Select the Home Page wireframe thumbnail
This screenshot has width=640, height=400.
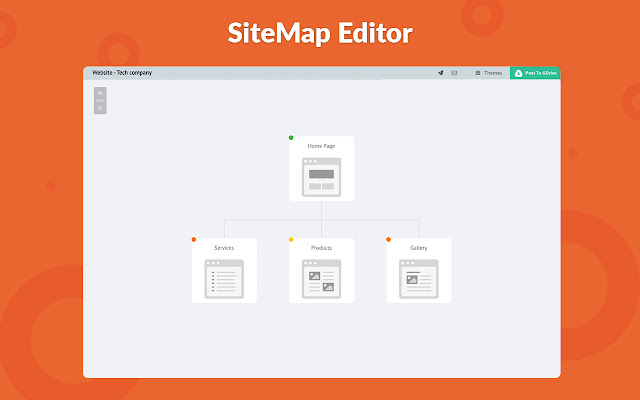tap(321, 177)
